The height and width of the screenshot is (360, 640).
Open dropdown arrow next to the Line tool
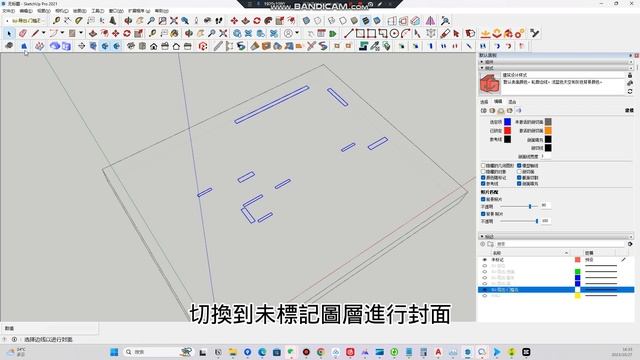[43, 33]
